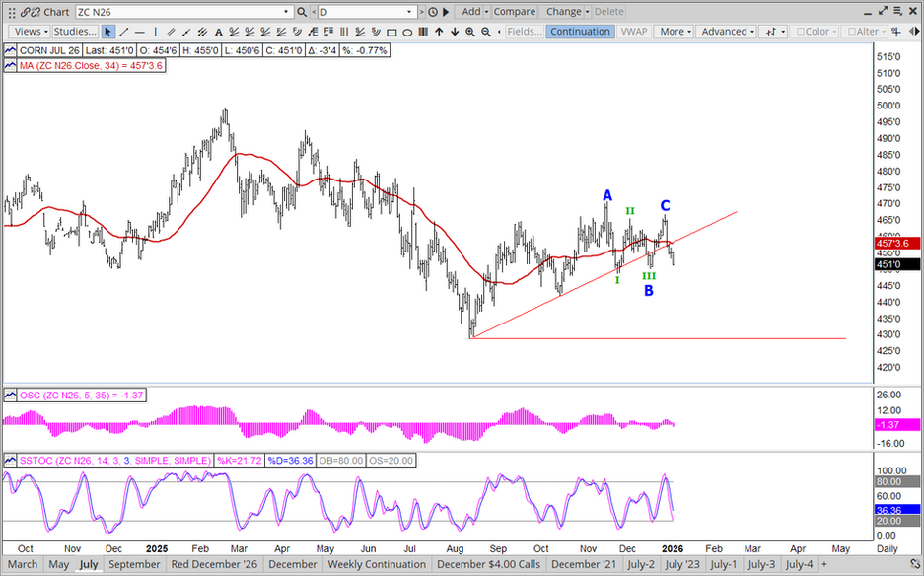Image resolution: width=924 pixels, height=576 pixels.
Task: Click the Studies... button
Action: [x=75, y=32]
